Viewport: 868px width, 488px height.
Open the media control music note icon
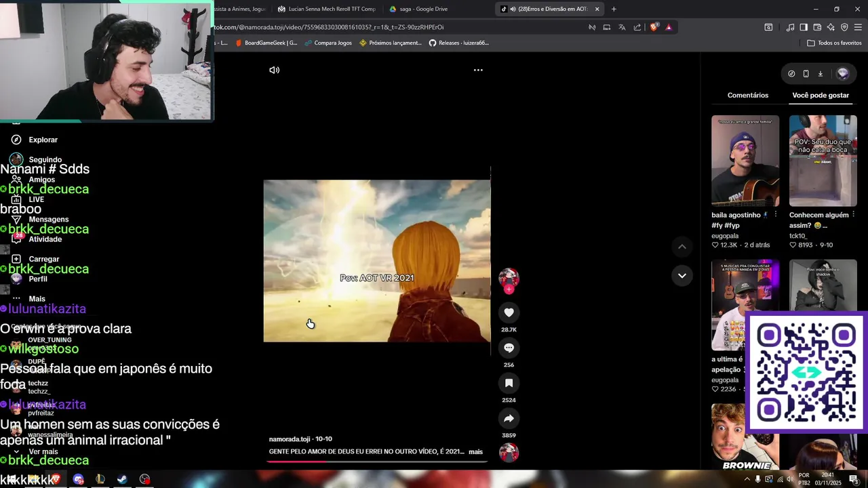point(790,27)
